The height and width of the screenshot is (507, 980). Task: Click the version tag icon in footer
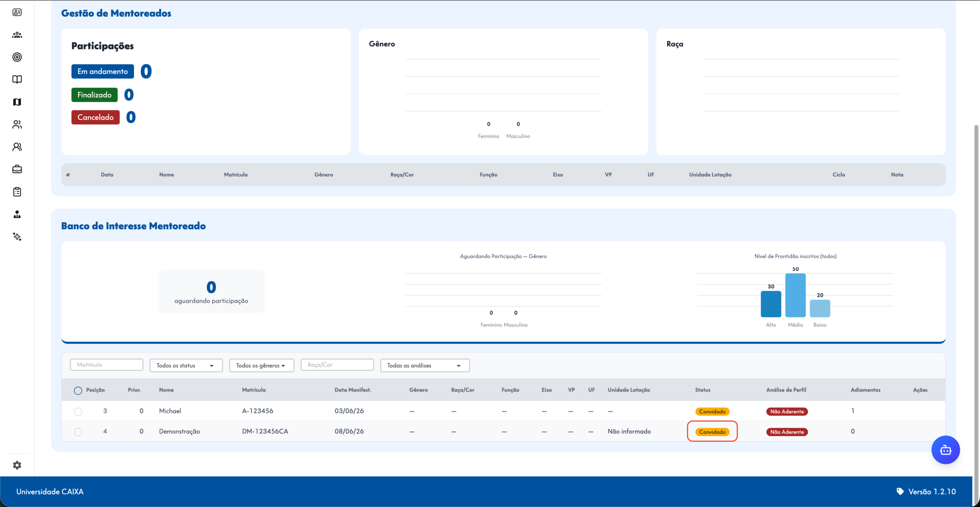point(900,491)
